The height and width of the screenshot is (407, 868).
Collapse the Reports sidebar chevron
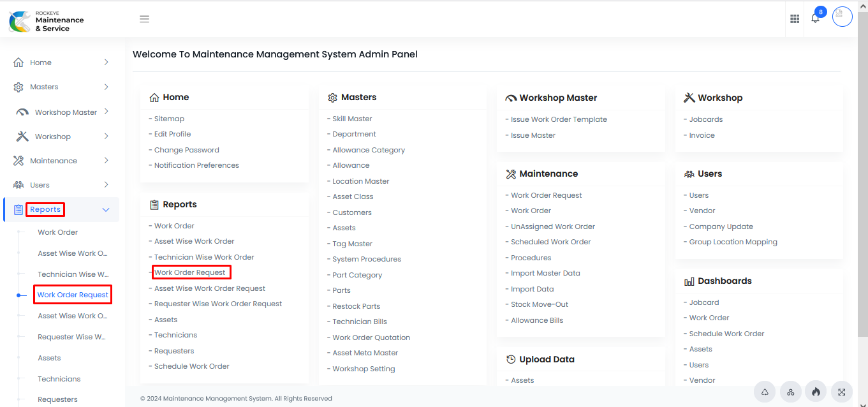106,210
